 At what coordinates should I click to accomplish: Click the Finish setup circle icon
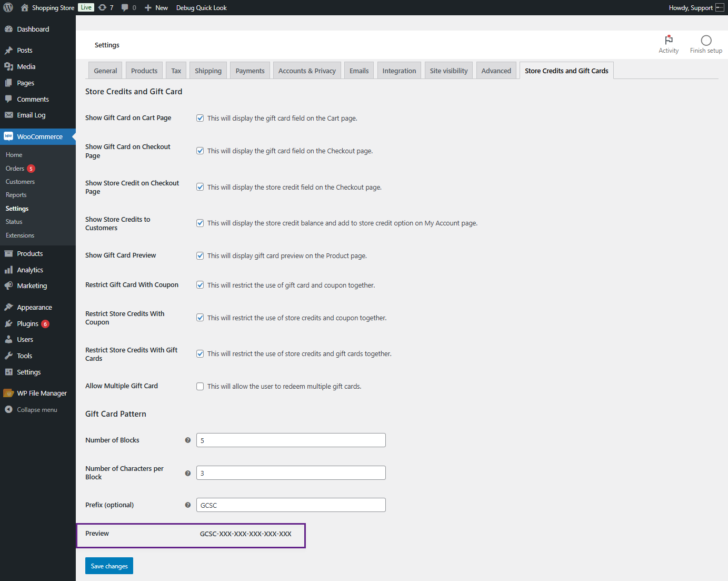(x=706, y=41)
